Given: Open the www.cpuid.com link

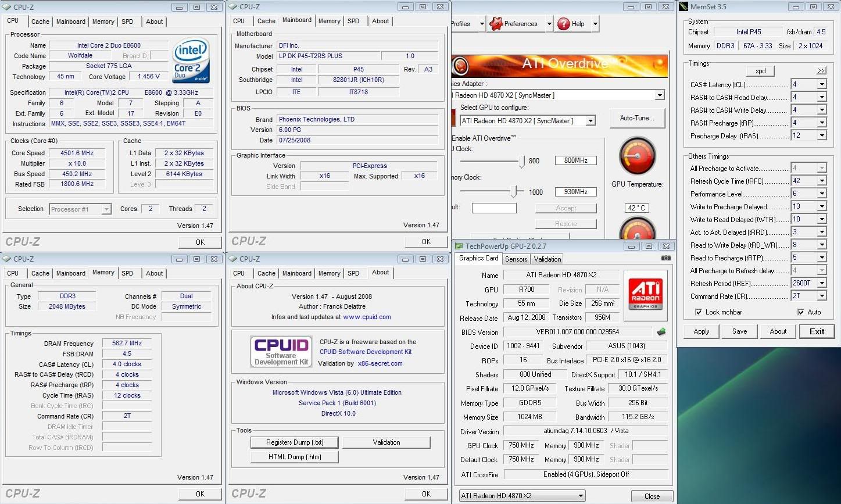Looking at the screenshot, I should pyautogui.click(x=367, y=317).
